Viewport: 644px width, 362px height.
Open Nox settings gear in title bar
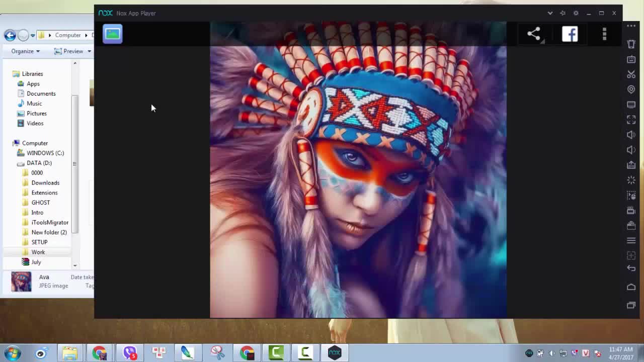click(576, 13)
